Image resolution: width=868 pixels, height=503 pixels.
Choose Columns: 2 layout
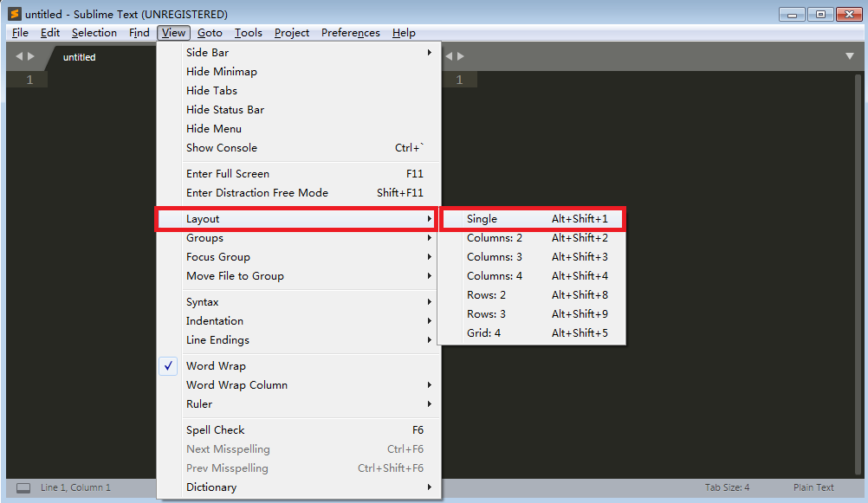pos(532,238)
